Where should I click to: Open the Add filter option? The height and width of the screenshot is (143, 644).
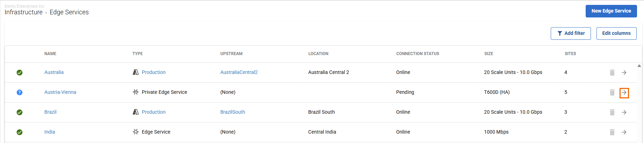point(571,33)
